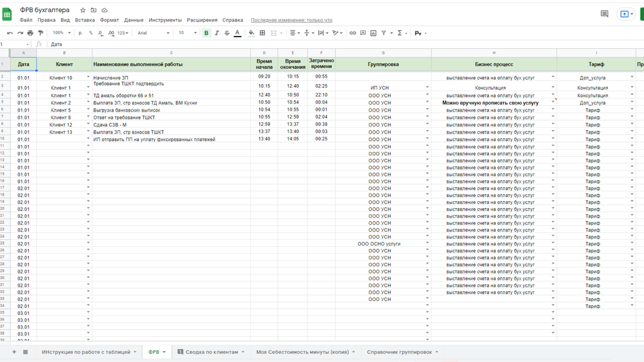The image size is (644, 362).
Task: Switch to the Справочник группировок sheet
Action: [402, 352]
